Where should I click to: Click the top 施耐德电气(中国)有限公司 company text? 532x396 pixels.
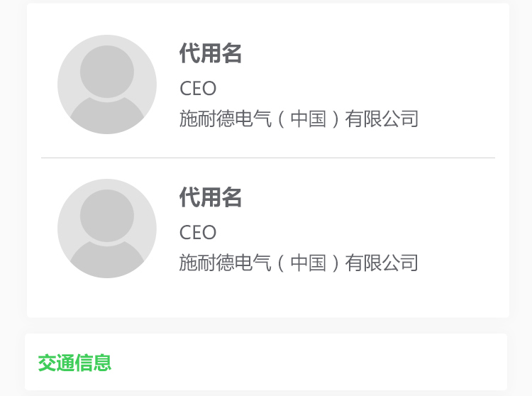[299, 119]
